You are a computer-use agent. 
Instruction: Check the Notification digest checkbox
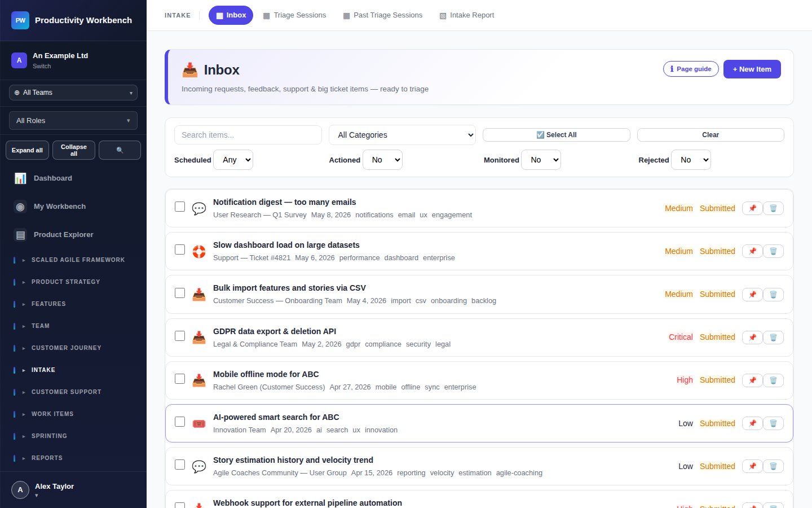(x=180, y=207)
